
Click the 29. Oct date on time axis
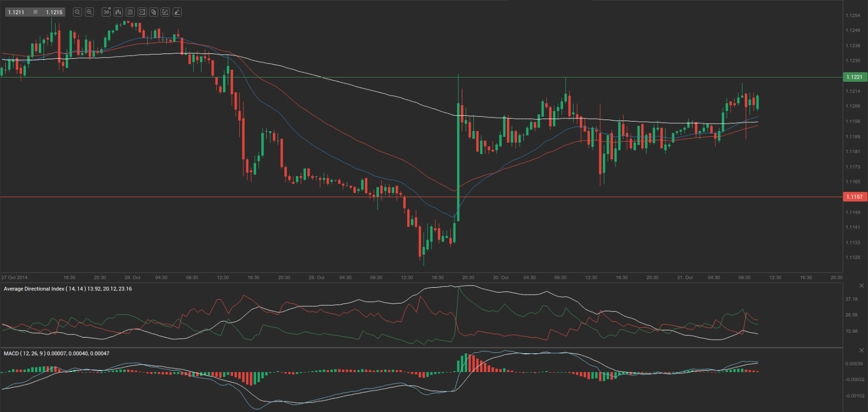pos(316,278)
